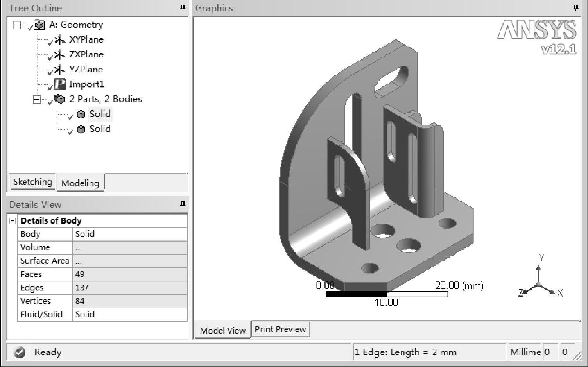The width and height of the screenshot is (588, 367).
Task: Click the Edges value 137
Action: [130, 287]
